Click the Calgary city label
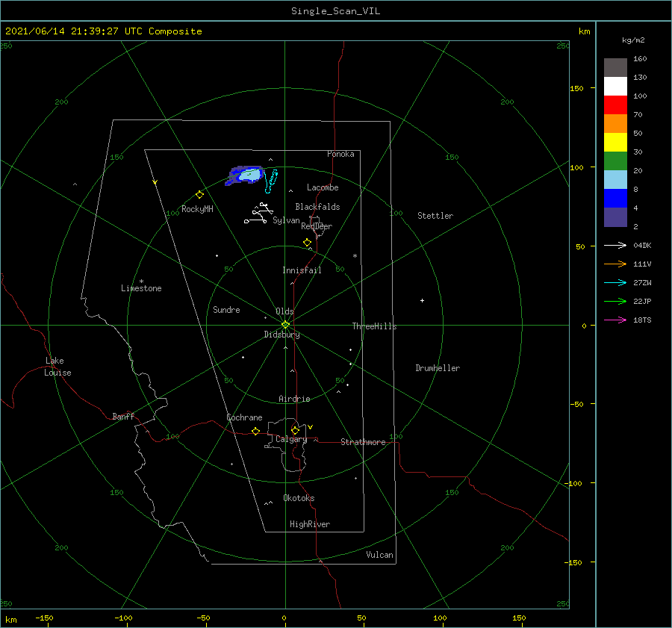 pyautogui.click(x=291, y=439)
